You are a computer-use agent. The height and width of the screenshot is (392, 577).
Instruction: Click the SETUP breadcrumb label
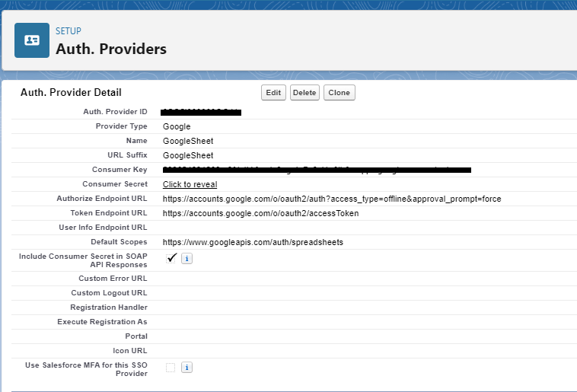click(69, 31)
